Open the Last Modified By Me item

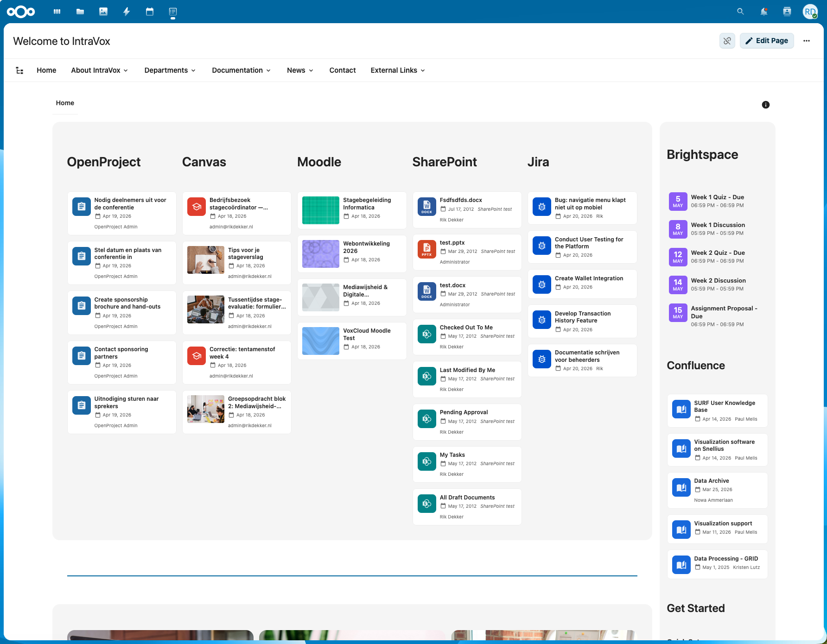[x=467, y=379]
